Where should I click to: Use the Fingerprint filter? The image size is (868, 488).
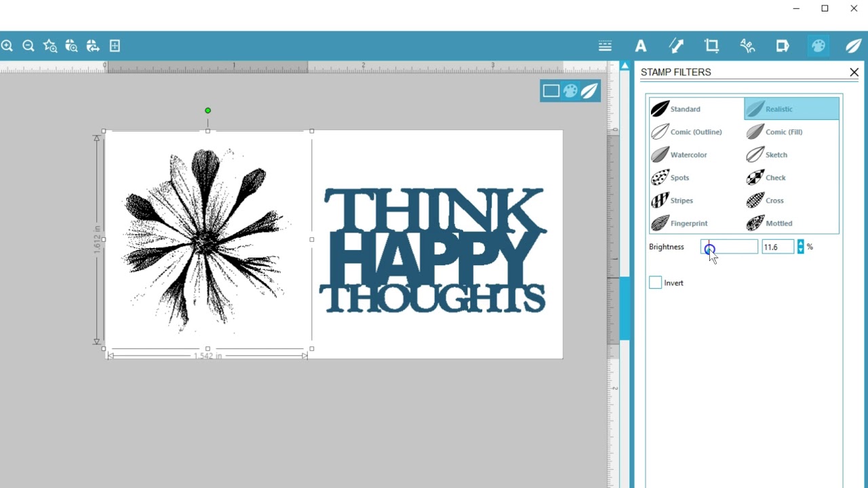tap(696, 223)
